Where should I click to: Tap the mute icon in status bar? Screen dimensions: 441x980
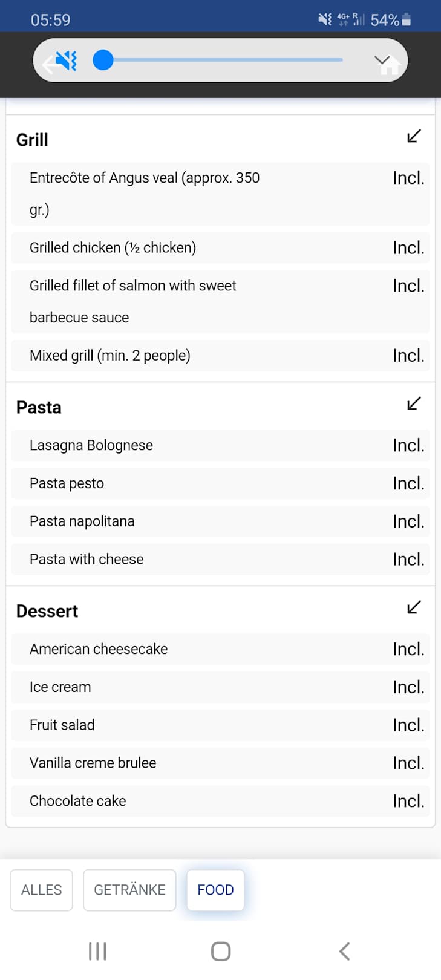(325, 20)
